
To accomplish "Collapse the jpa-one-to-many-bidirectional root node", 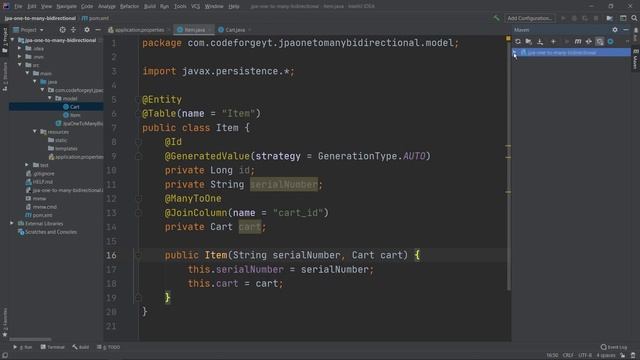I will 12,40.
